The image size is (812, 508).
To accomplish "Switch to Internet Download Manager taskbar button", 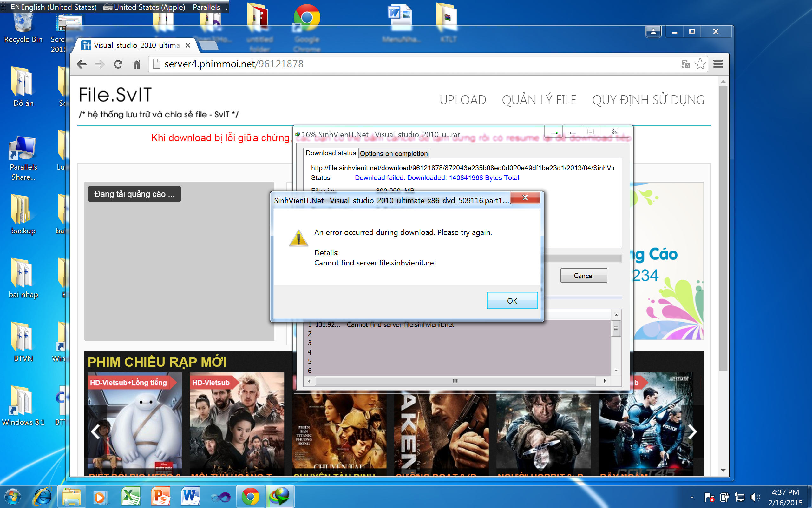I will tap(280, 497).
